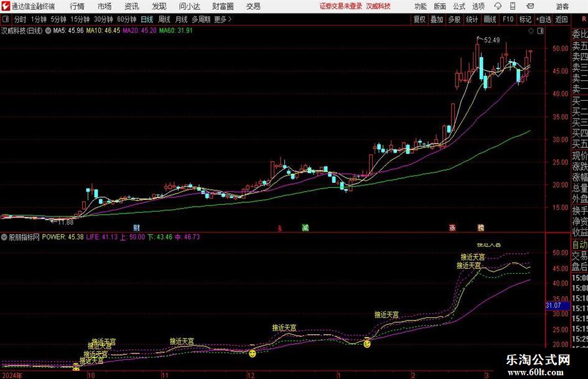The image size is (588, 379).
Task: Open the sub-chart 股朋指标网 indicator dropdown icon
Action: point(4,237)
